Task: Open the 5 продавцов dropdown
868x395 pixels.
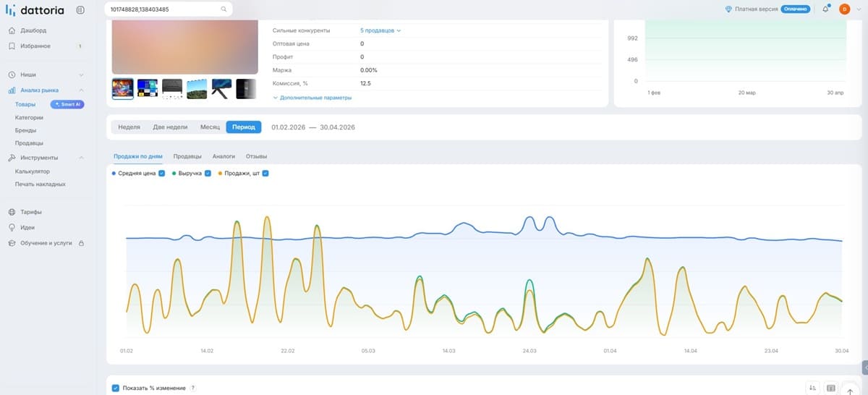Action: pos(380,30)
